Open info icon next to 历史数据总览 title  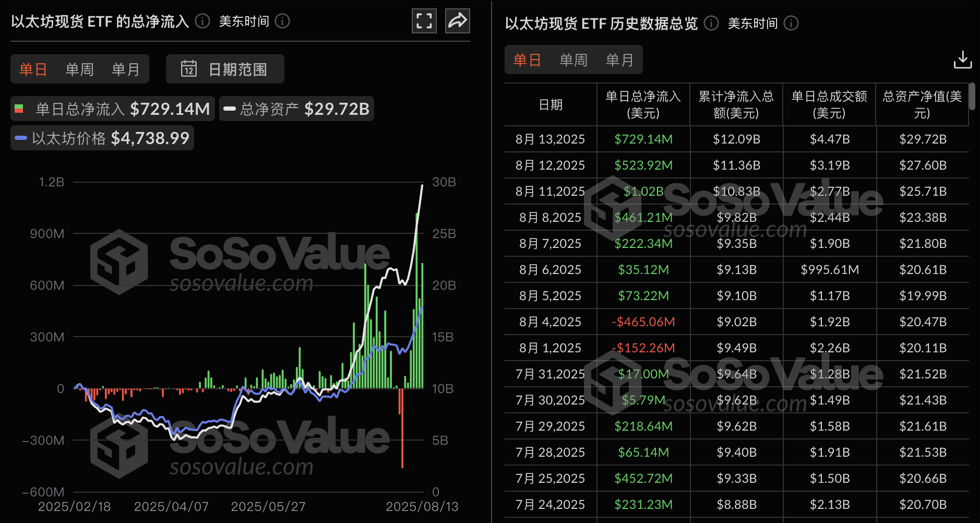pos(710,23)
